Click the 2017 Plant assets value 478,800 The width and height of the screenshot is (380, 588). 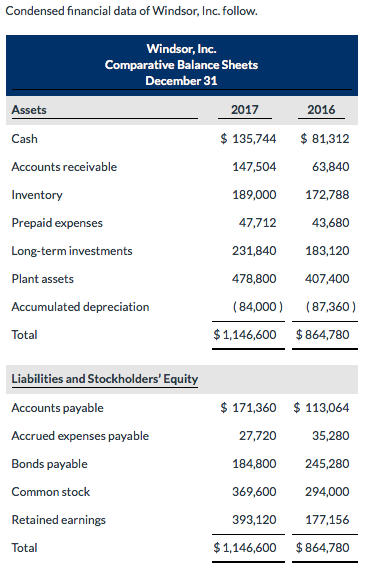(254, 279)
